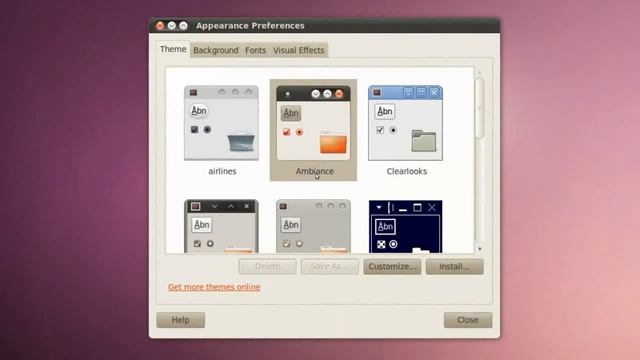640x360 pixels.
Task: Pick the theme preview below airlines
Action: 221,227
